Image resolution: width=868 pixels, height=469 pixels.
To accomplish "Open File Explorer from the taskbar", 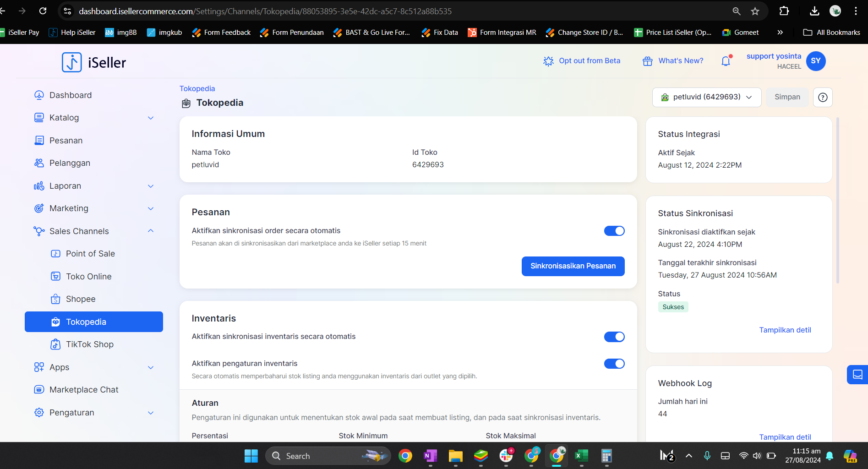I will [455, 456].
